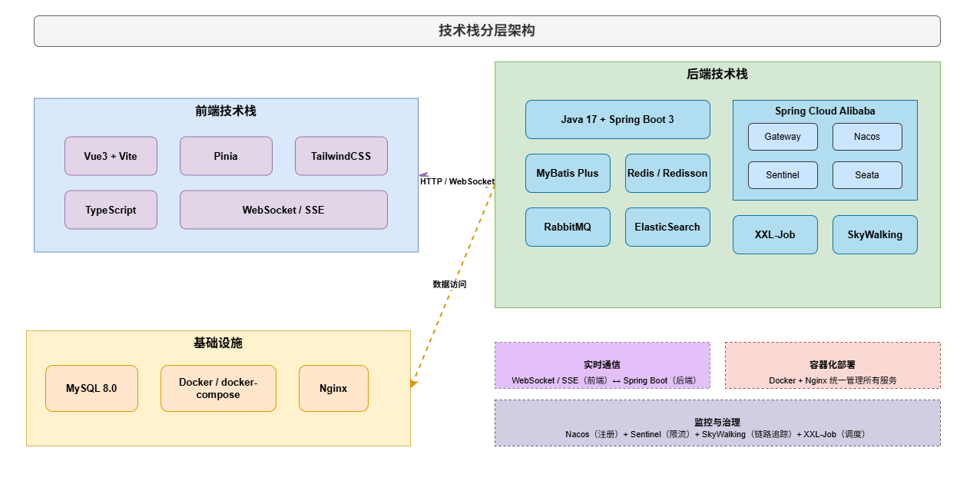
Task: Click the SkyWalking node
Action: (x=875, y=234)
